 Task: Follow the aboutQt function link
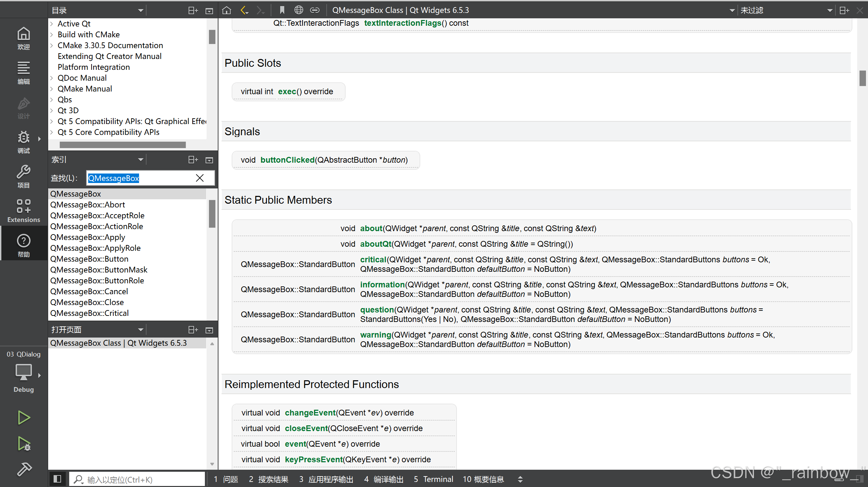coord(375,244)
